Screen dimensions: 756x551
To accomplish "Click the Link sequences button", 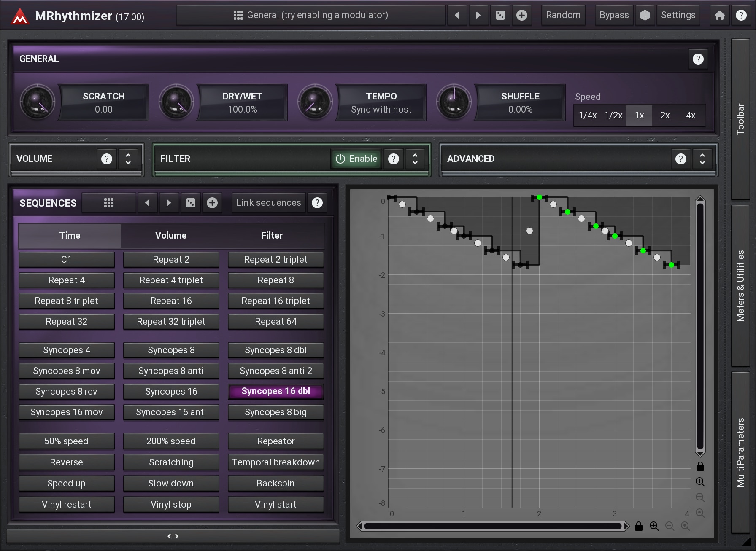I will click(x=268, y=203).
